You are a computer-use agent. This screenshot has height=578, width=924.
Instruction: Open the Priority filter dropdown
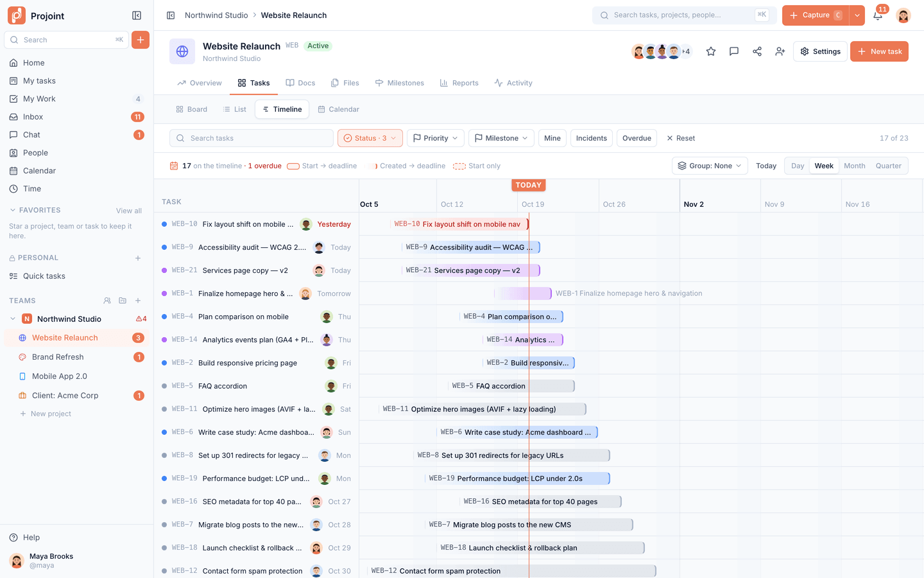[x=436, y=138]
